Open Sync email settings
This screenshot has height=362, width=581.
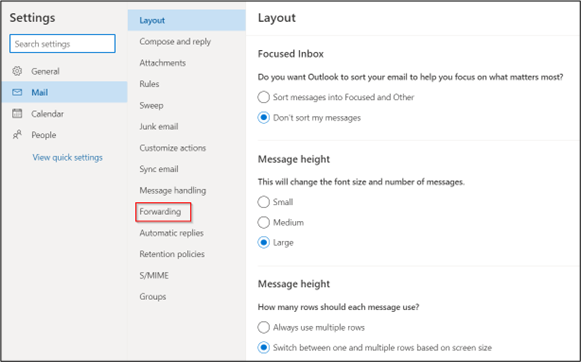click(159, 169)
